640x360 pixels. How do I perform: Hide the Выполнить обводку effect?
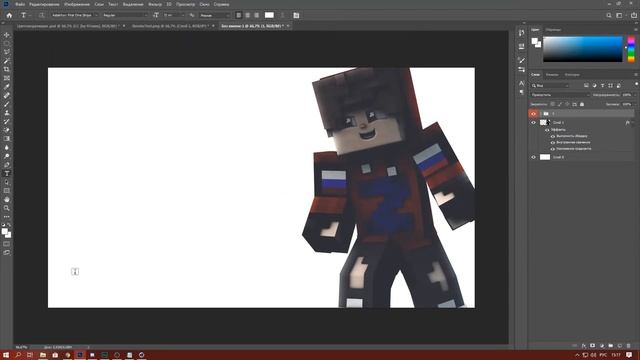tap(553, 136)
